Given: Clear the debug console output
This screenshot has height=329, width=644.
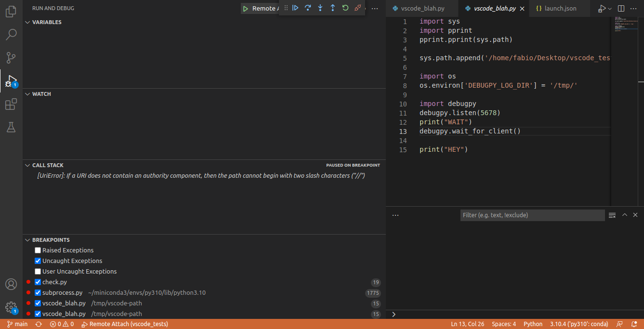Looking at the screenshot, I should [x=612, y=215].
